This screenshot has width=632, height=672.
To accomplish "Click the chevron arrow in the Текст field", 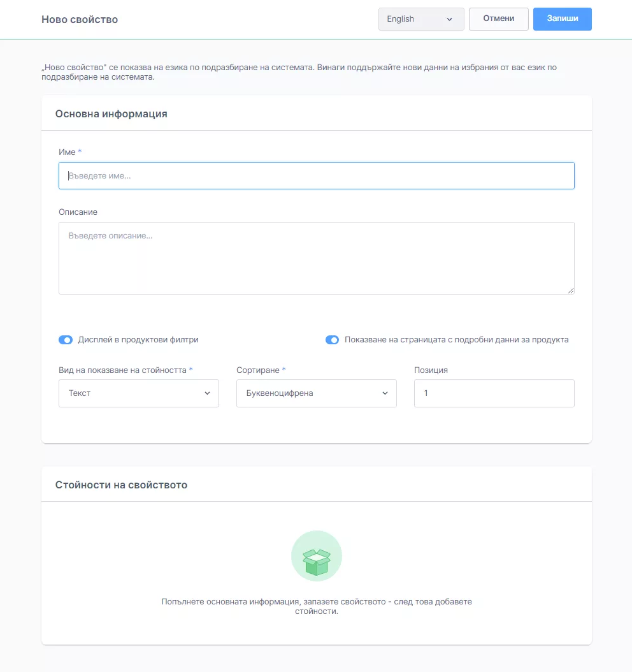I will click(x=207, y=393).
